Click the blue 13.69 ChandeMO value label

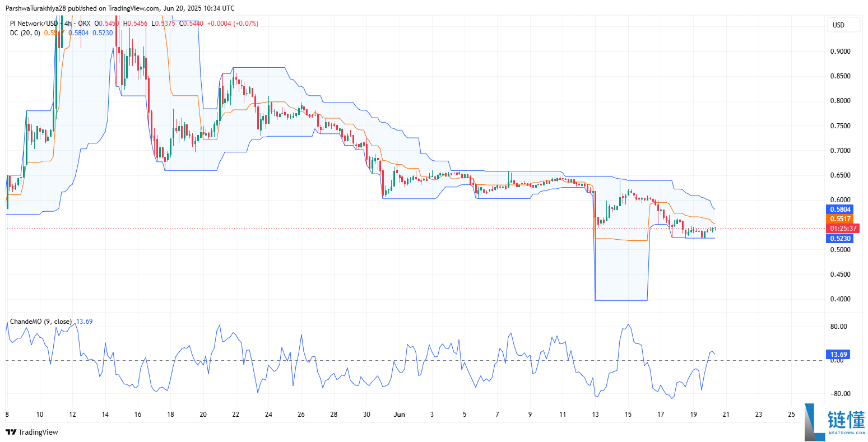pos(838,354)
